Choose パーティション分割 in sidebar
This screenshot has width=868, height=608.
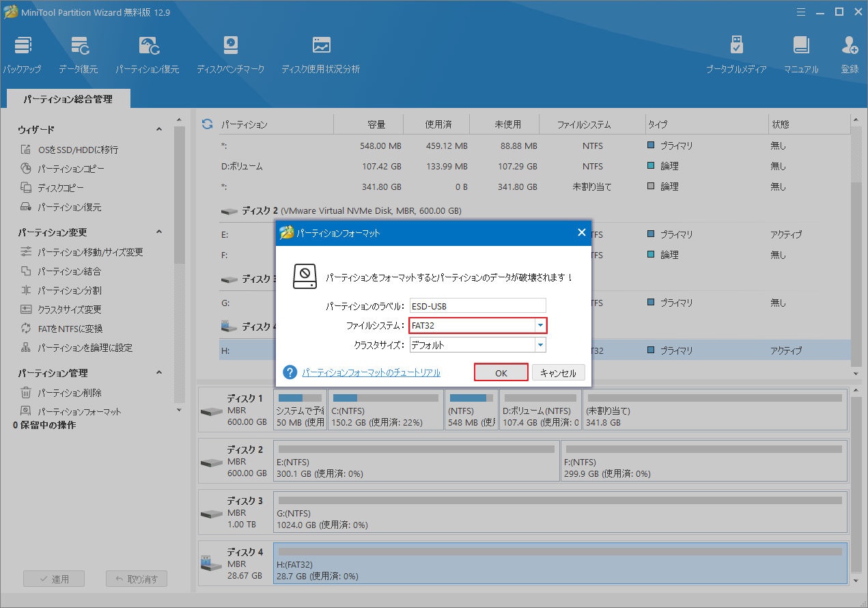61,290
